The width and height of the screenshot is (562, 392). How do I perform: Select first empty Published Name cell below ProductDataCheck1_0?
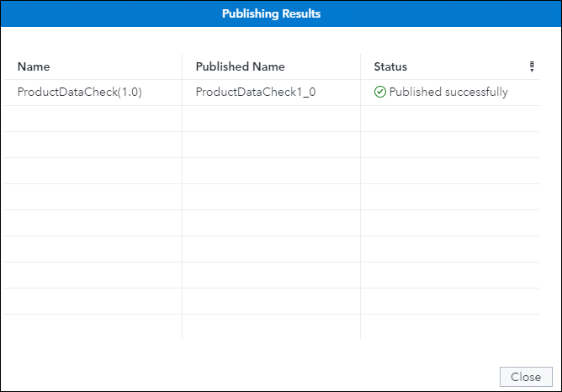[x=271, y=119]
